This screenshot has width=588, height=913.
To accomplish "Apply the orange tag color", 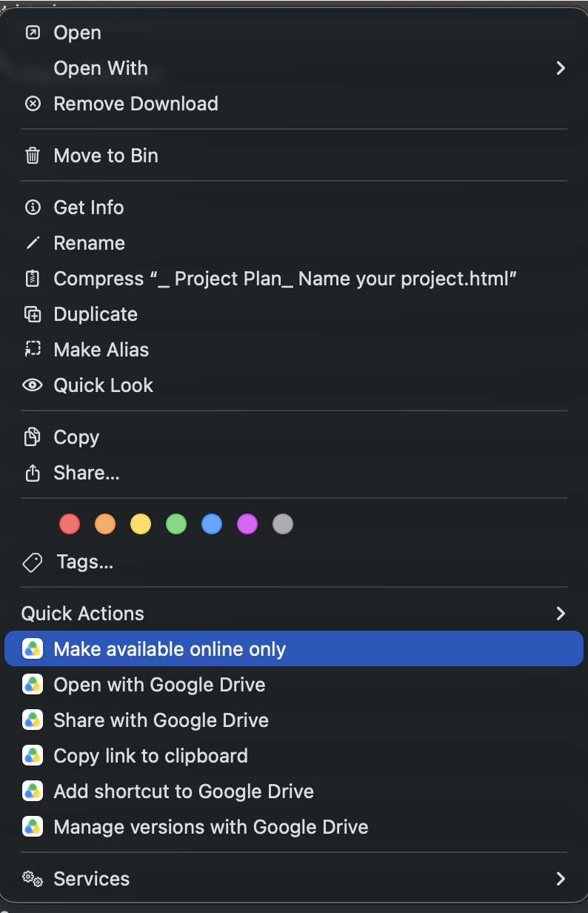I will click(105, 525).
